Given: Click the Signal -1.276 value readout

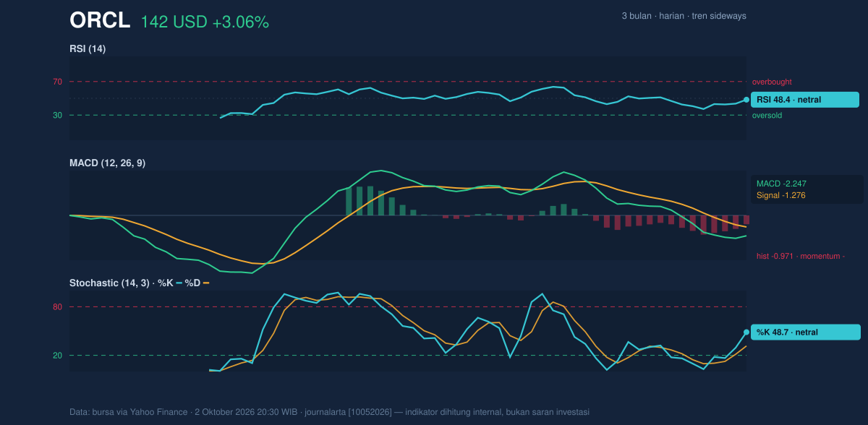Looking at the screenshot, I should click(781, 195).
